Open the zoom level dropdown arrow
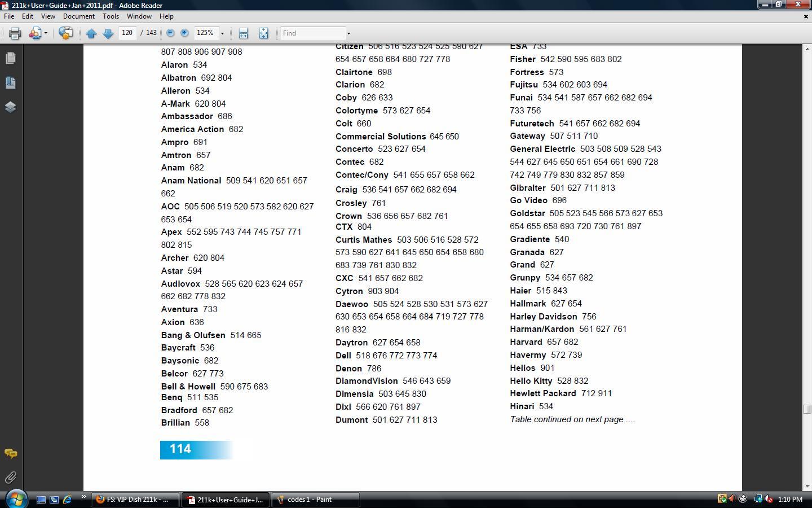The height and width of the screenshot is (508, 812). pos(222,33)
